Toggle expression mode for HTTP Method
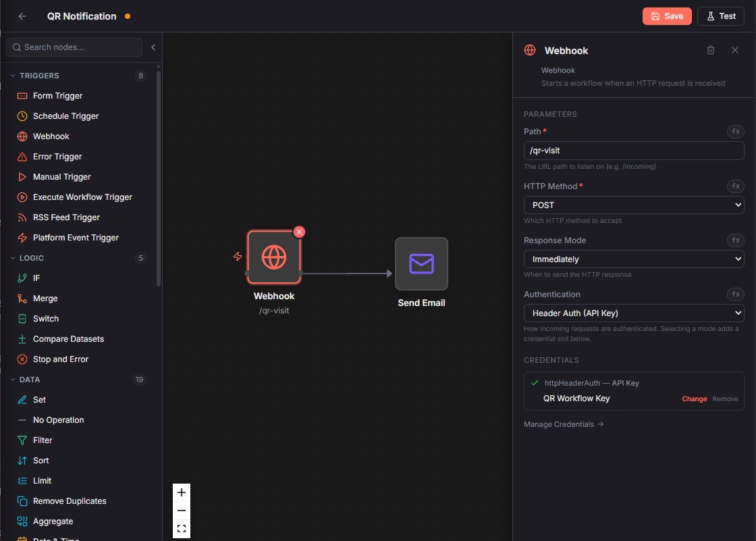Image resolution: width=756 pixels, height=541 pixels. coord(735,186)
